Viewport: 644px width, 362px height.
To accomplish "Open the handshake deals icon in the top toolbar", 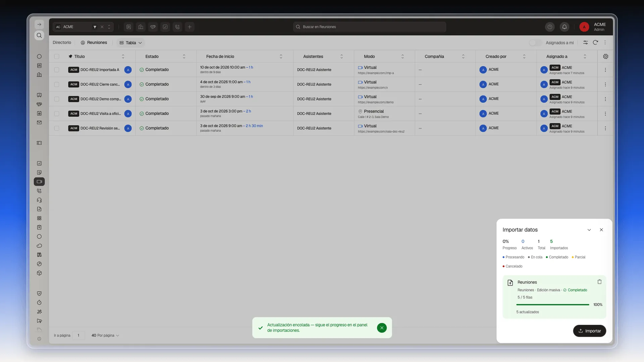I will [x=153, y=27].
